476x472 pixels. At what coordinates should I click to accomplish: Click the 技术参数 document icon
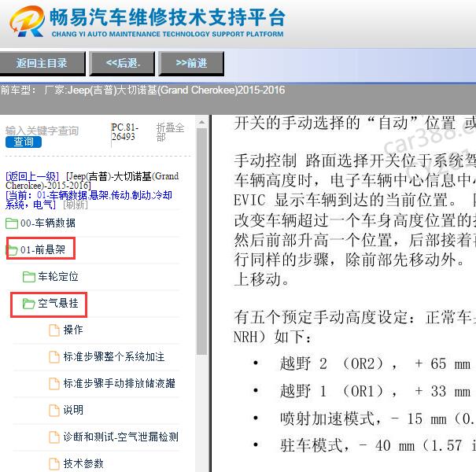(54, 463)
